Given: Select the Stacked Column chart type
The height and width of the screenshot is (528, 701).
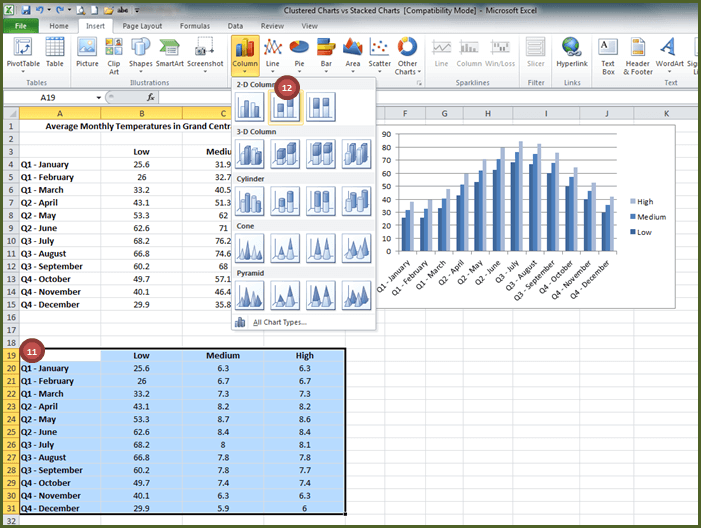Looking at the screenshot, I should coord(285,107).
